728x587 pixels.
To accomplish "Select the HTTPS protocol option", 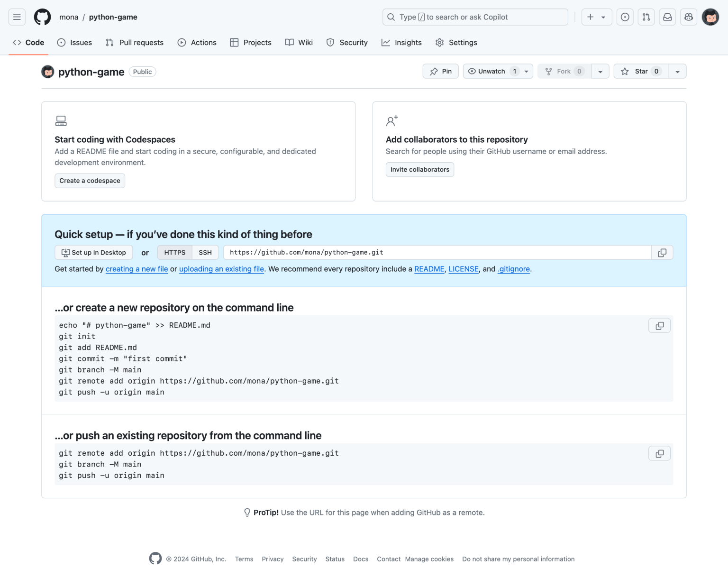I will tap(174, 252).
